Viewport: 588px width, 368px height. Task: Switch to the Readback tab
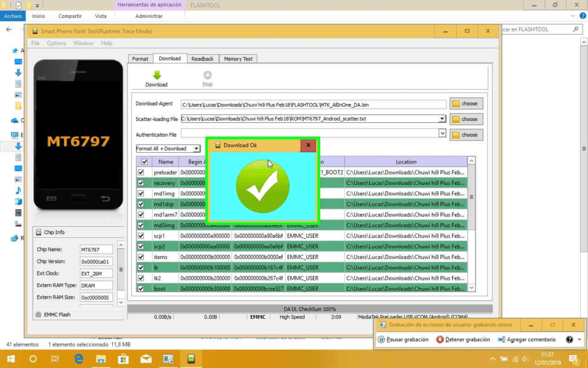pyautogui.click(x=203, y=59)
